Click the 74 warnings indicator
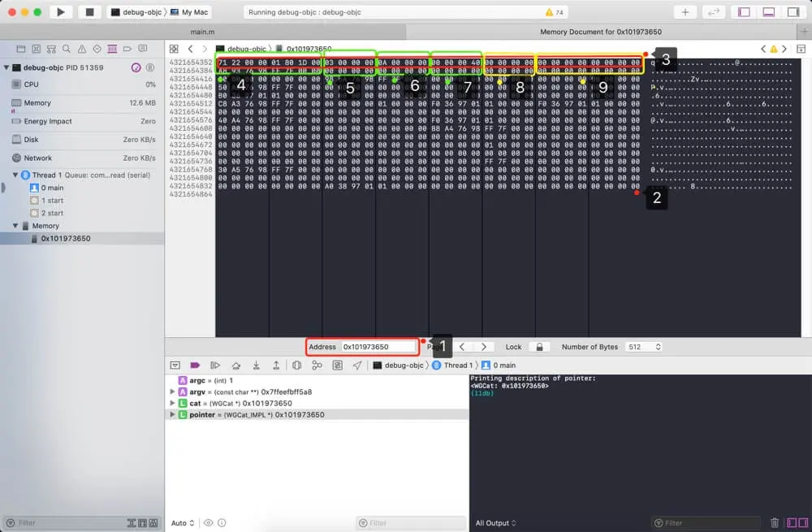Image resolution: width=812 pixels, height=532 pixels. [x=554, y=12]
